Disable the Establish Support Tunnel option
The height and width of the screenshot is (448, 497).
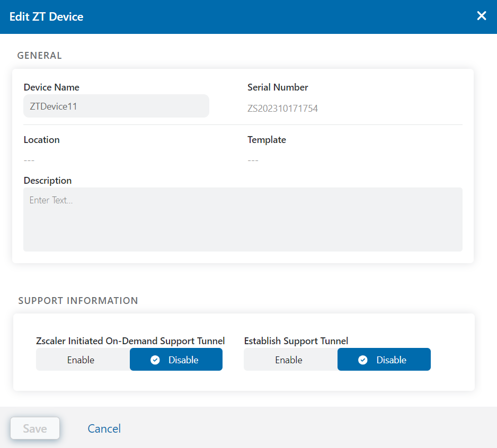[384, 359]
